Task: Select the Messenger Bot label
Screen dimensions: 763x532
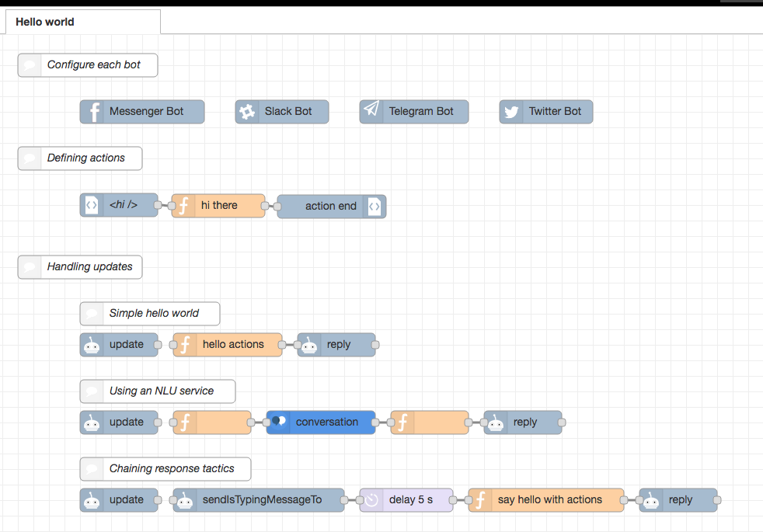Action: (x=146, y=111)
